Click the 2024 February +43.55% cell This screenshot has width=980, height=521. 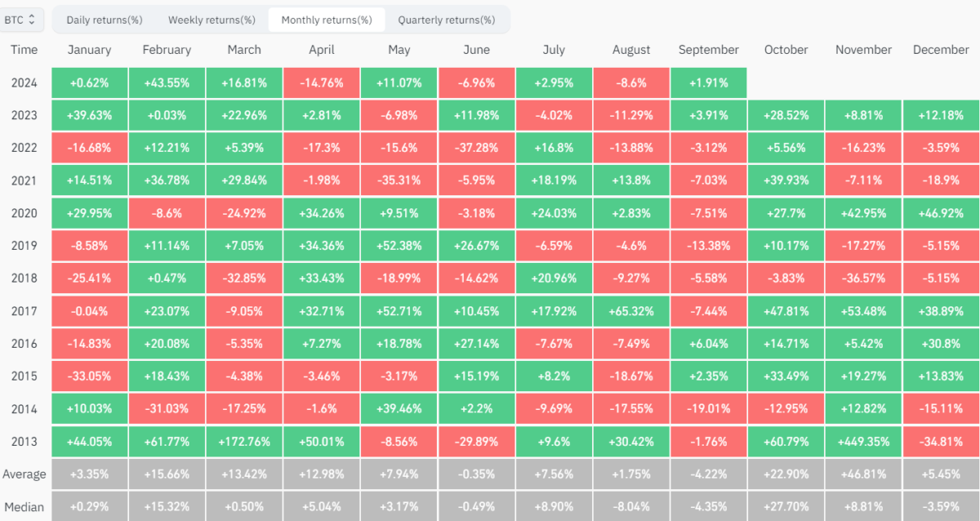point(167,82)
